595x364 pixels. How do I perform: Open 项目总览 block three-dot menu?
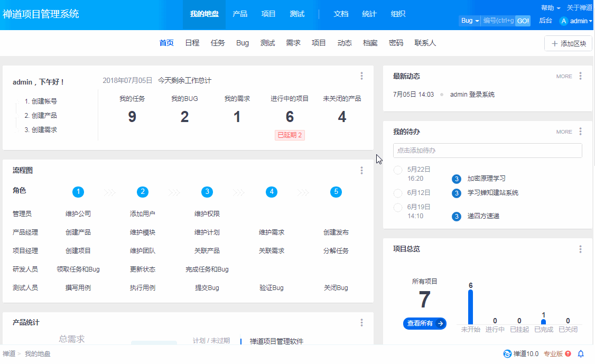(580, 249)
